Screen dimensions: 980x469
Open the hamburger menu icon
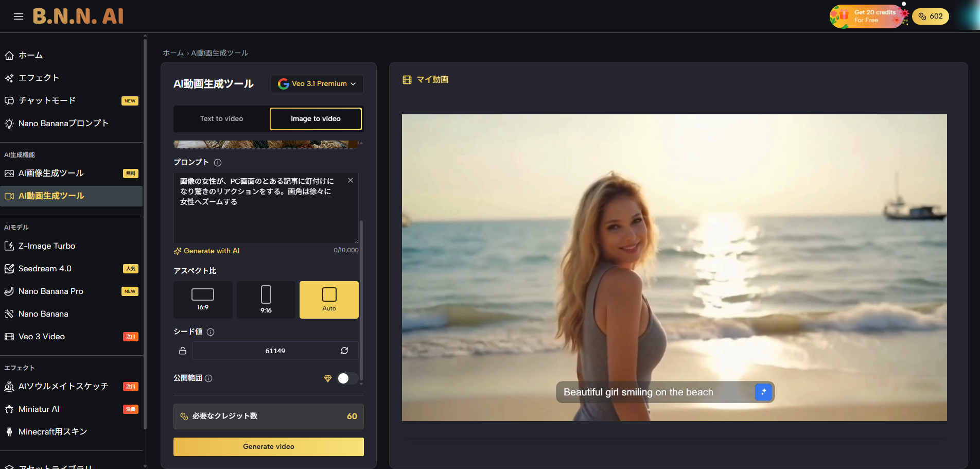click(x=19, y=16)
